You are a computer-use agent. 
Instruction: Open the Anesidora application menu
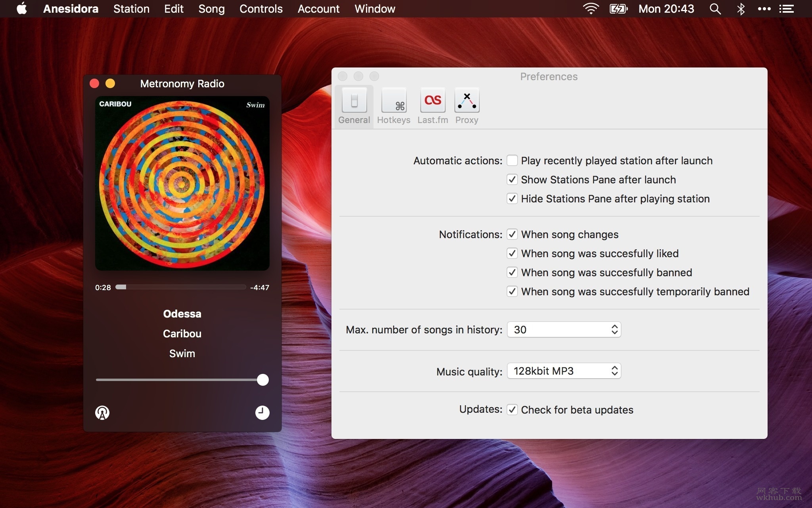pos(71,9)
